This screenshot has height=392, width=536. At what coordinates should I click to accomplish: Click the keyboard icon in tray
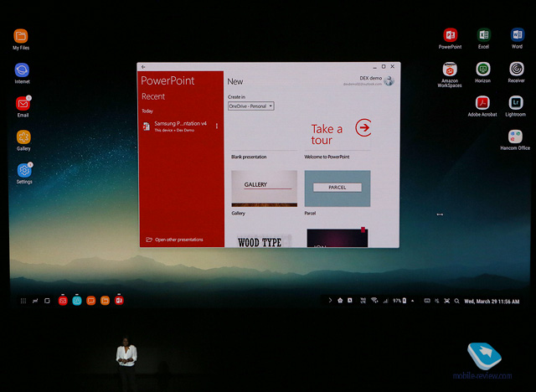tap(427, 301)
